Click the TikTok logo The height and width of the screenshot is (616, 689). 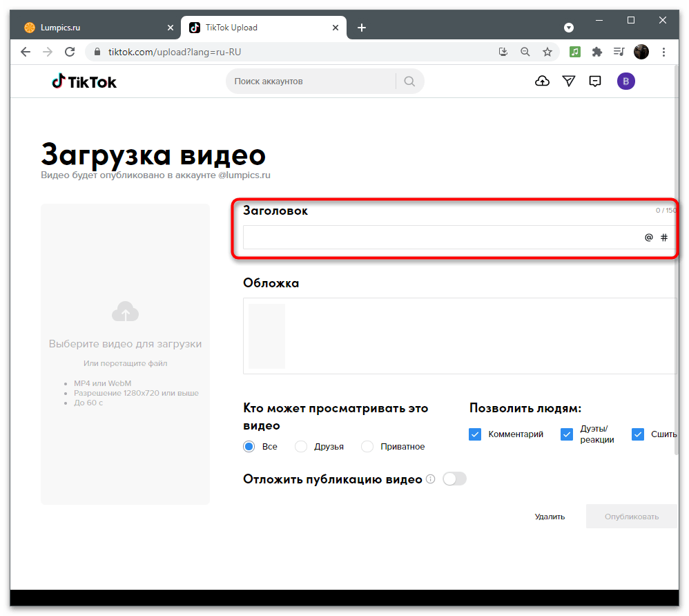click(84, 81)
